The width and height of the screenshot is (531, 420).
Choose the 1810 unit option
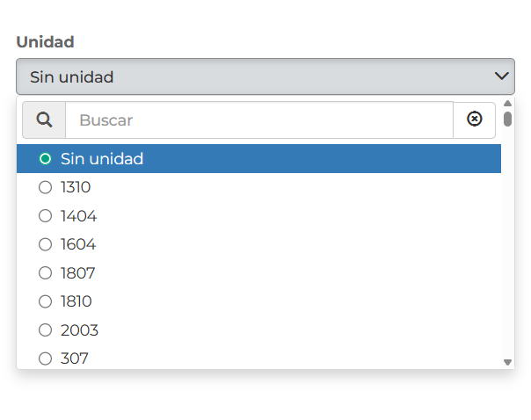click(x=46, y=301)
